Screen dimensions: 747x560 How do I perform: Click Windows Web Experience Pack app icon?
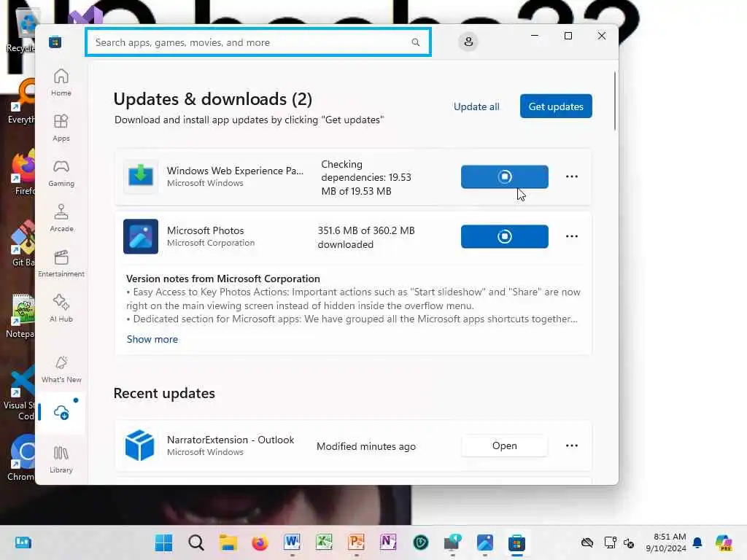coord(141,176)
